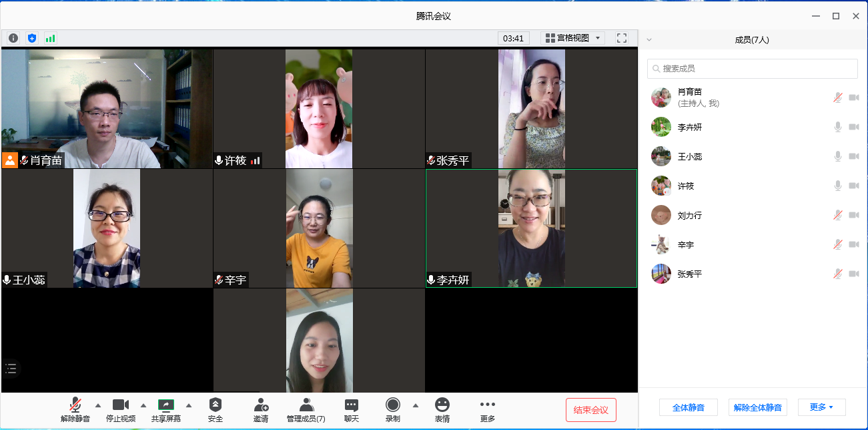
Task: Unmute microphone via 解除静音
Action: [x=75, y=409]
